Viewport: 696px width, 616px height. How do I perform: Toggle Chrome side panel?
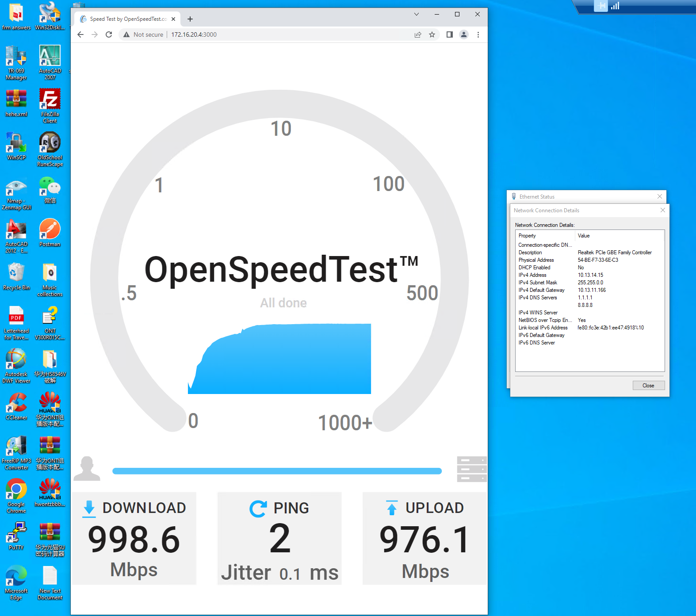click(x=450, y=34)
